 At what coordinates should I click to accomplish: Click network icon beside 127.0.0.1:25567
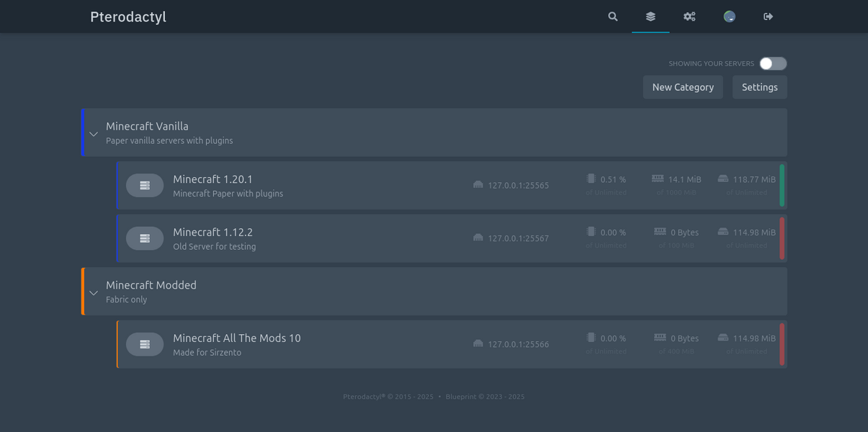click(478, 238)
